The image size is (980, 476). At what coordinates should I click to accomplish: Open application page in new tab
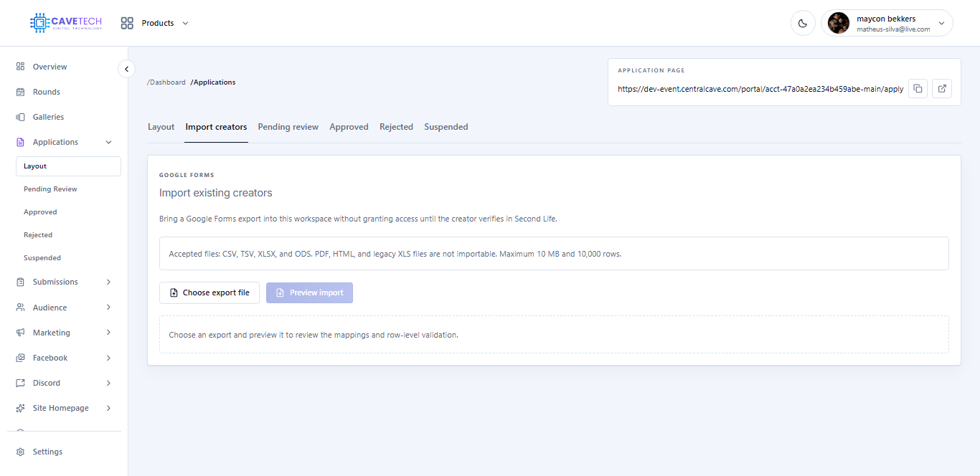(942, 89)
